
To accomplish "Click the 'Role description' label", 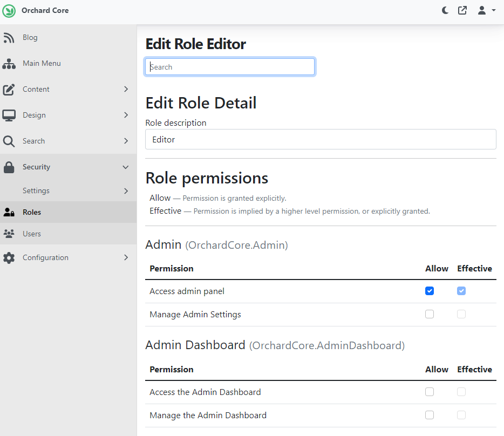I will [x=176, y=123].
